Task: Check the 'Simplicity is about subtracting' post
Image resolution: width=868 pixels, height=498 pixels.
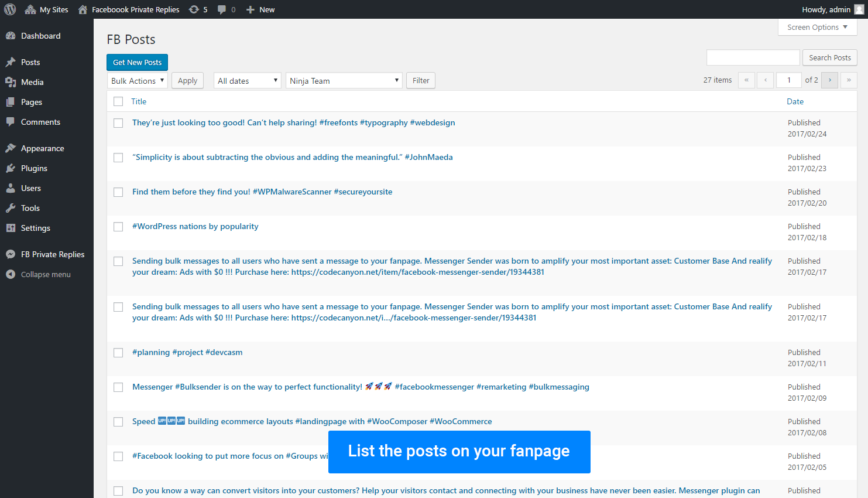Action: [118, 158]
